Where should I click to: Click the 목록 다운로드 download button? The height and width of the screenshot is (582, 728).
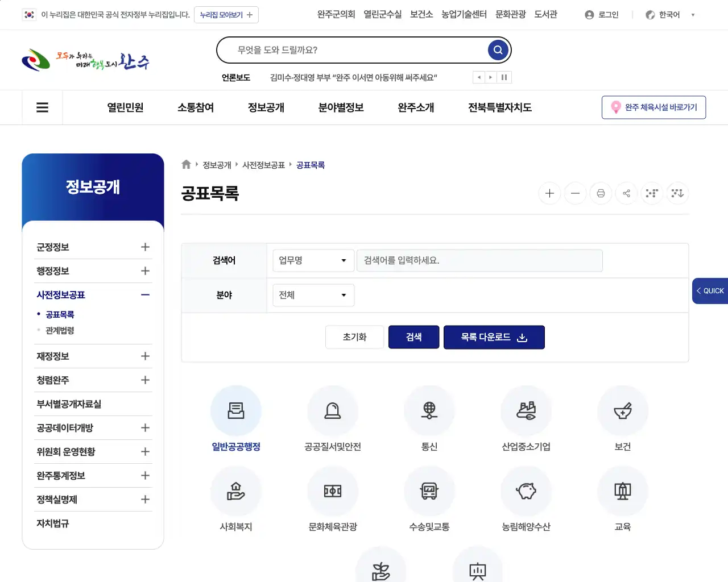[x=494, y=337]
